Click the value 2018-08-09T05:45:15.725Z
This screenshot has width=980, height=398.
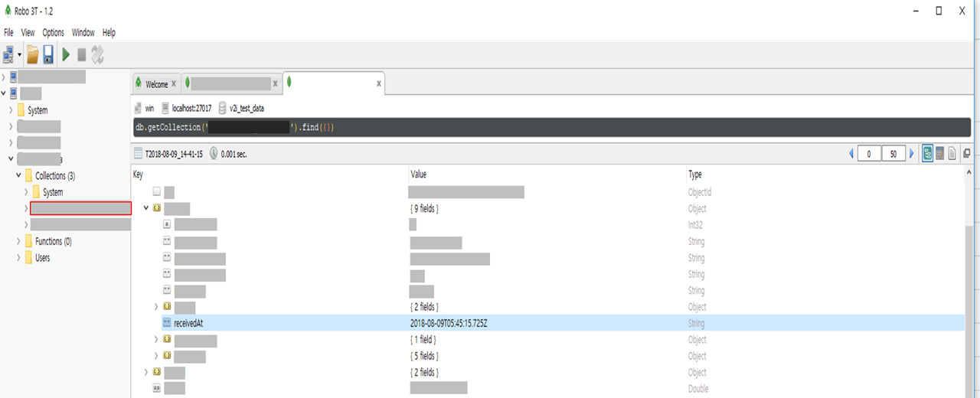(x=449, y=324)
